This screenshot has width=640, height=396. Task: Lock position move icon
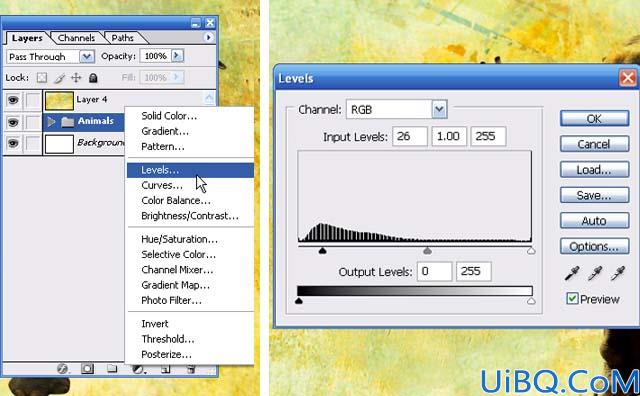76,78
